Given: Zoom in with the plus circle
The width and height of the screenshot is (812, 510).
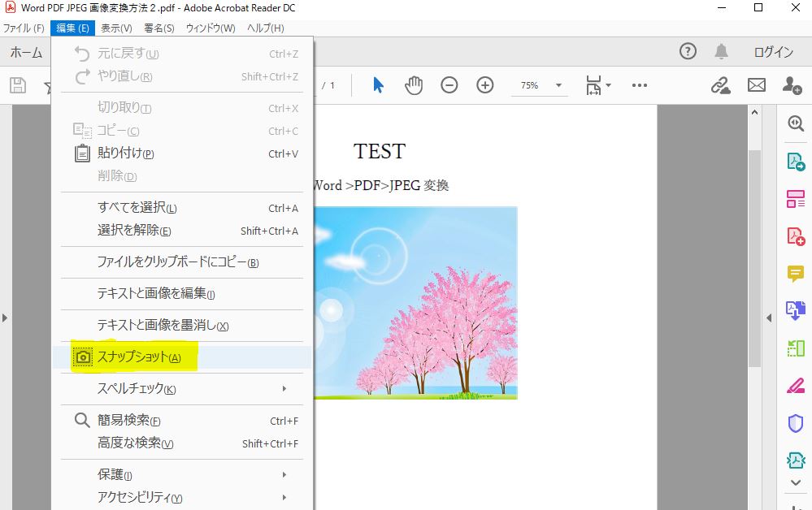Looking at the screenshot, I should (484, 85).
